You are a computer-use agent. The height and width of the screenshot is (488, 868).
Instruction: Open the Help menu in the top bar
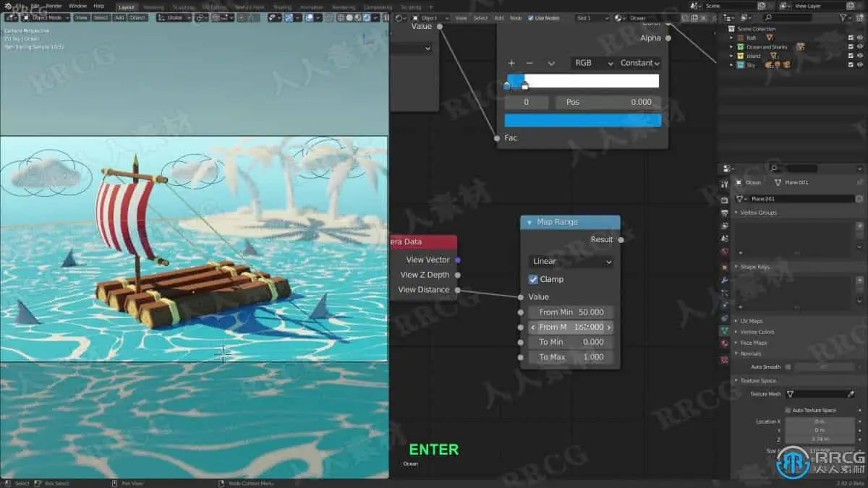(99, 6)
